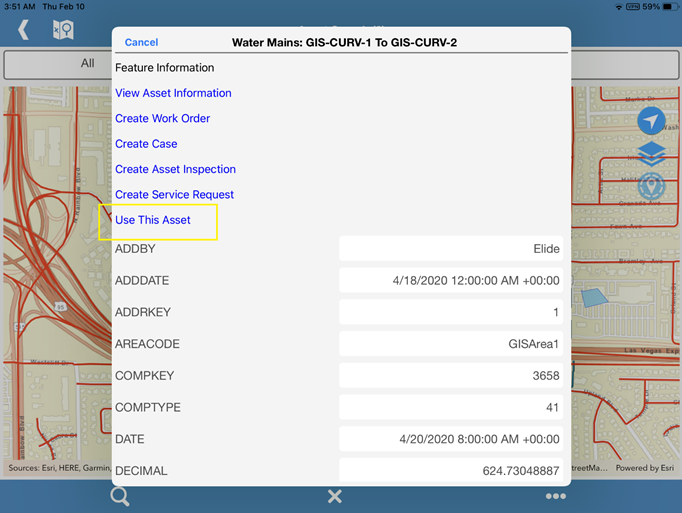Cancel the feature information dialog
682x513 pixels.
pyautogui.click(x=141, y=42)
